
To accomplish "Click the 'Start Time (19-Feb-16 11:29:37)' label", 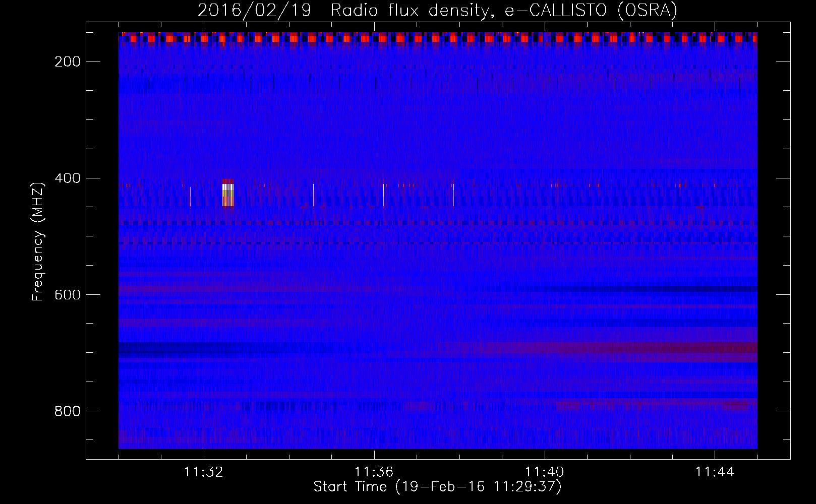I will pyautogui.click(x=437, y=487).
